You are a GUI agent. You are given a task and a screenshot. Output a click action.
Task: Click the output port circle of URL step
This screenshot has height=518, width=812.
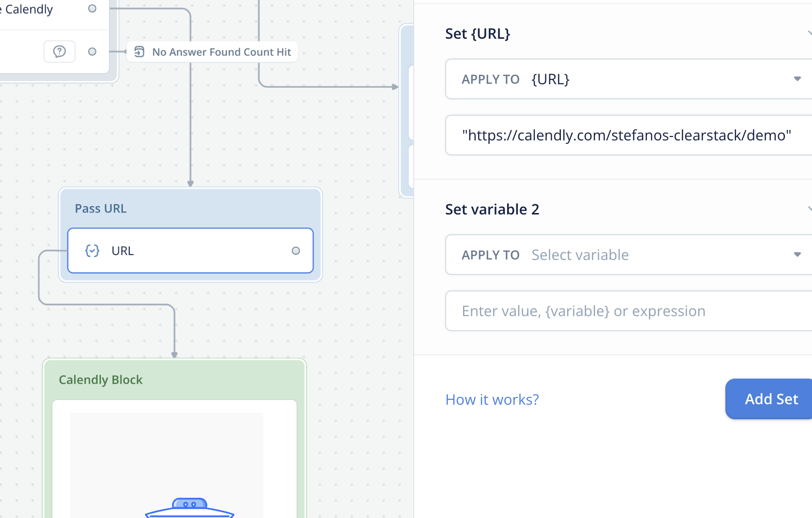pos(296,251)
